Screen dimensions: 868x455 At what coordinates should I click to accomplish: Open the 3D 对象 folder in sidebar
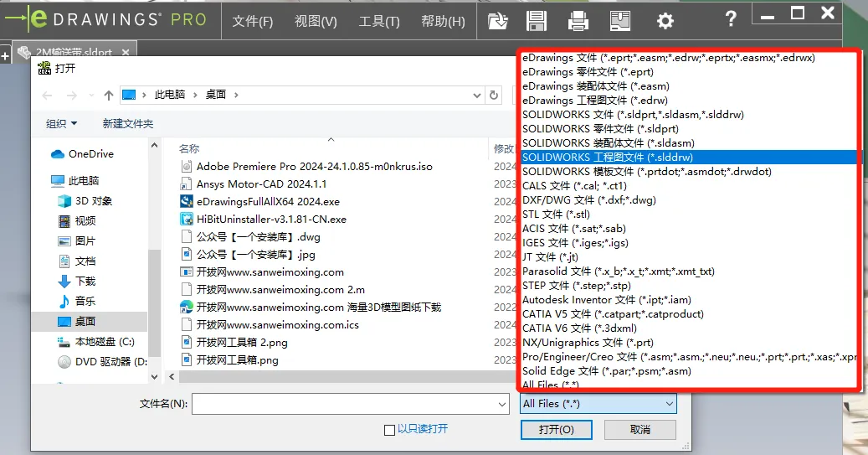click(85, 200)
